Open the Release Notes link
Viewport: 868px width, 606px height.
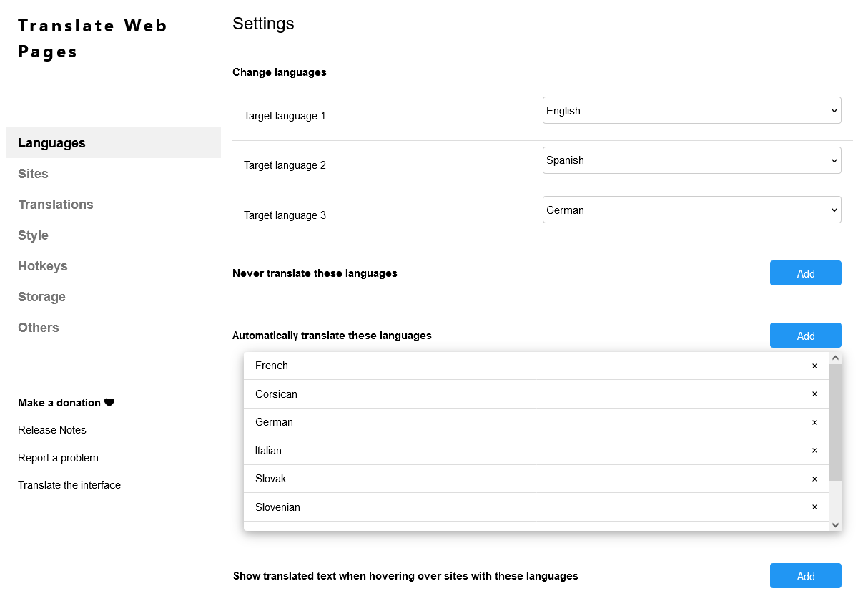(x=52, y=430)
